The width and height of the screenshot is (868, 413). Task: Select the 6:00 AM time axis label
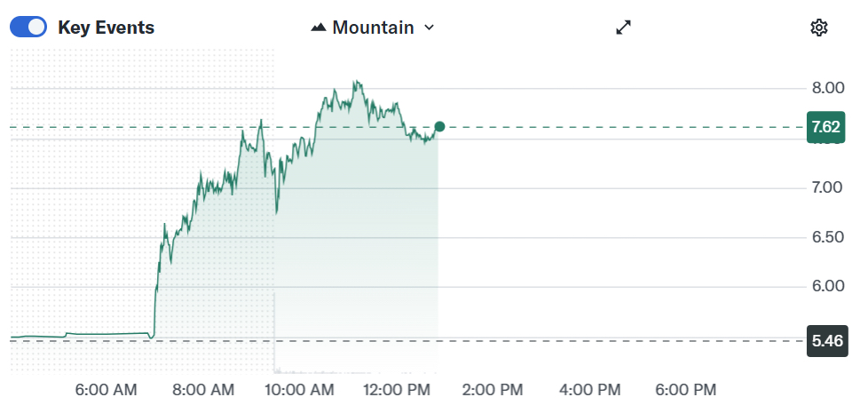coord(106,390)
